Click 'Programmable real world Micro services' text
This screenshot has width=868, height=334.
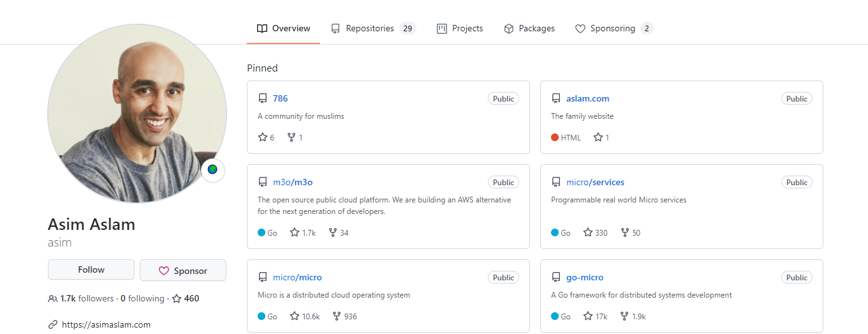[619, 200]
